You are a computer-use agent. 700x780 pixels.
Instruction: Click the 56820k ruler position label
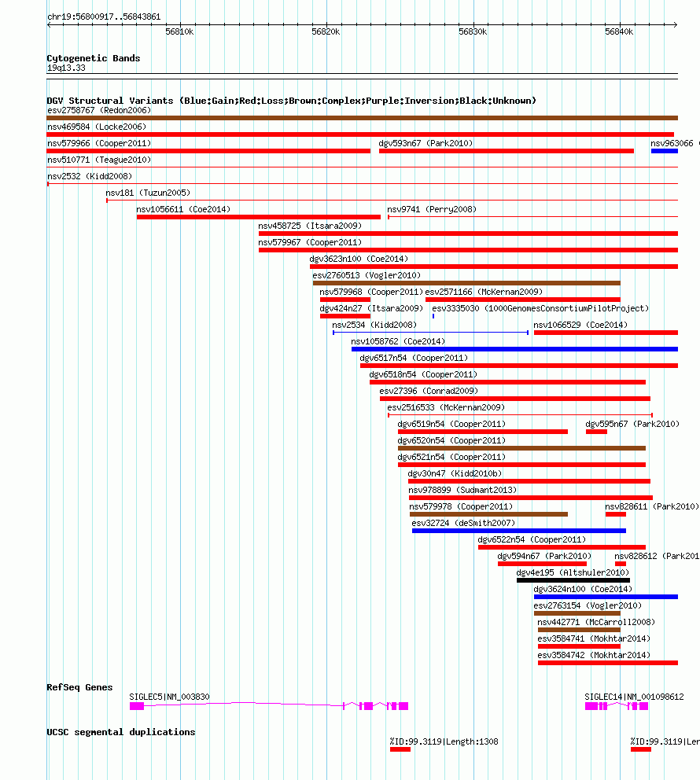click(326, 31)
